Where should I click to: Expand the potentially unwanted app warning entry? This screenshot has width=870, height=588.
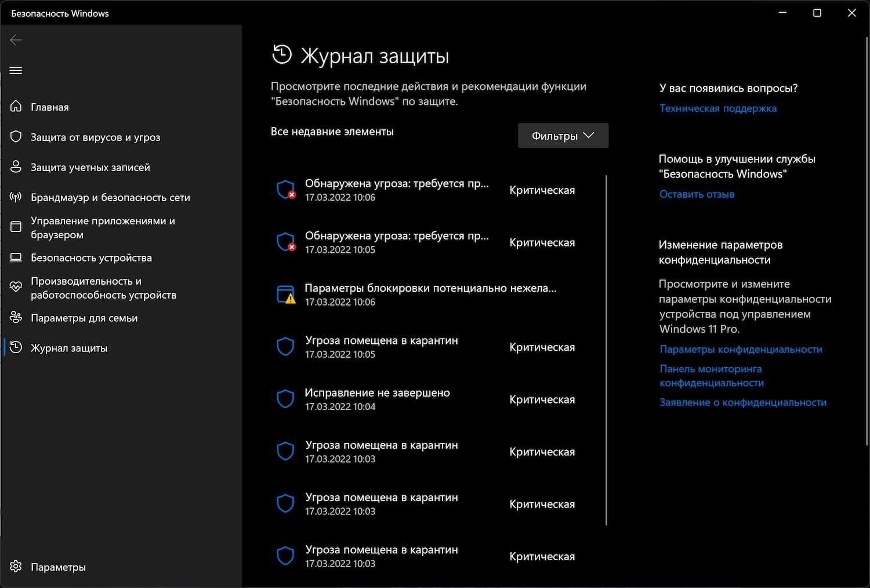[430, 294]
